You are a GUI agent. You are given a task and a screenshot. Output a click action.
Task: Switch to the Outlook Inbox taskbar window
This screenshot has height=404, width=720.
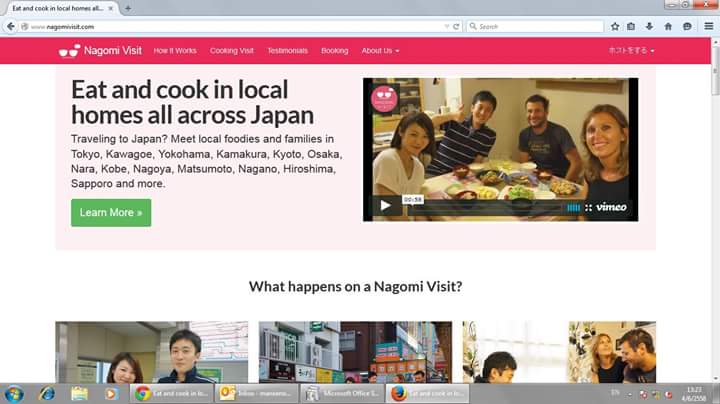(255, 393)
